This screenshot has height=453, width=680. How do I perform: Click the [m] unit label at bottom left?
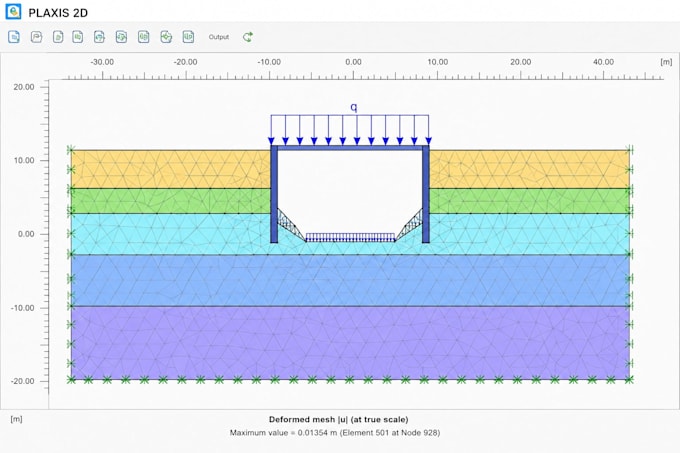click(16, 419)
